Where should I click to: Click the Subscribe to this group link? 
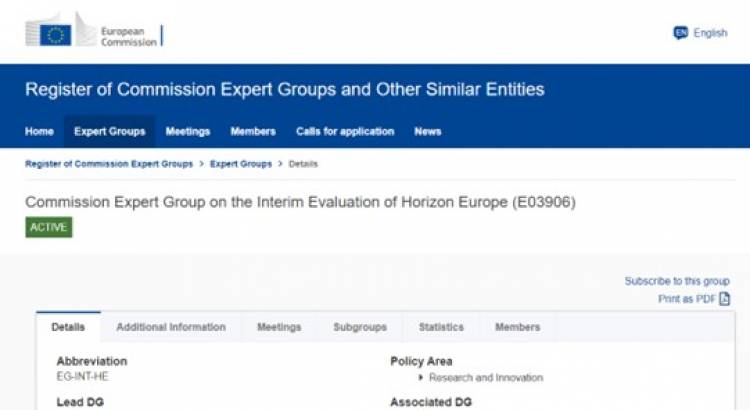click(x=677, y=281)
